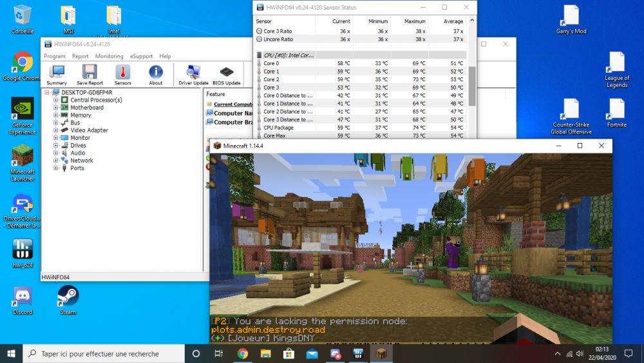The width and height of the screenshot is (644, 363).
Task: Select the Network item in the tree
Action: pyautogui.click(x=81, y=161)
